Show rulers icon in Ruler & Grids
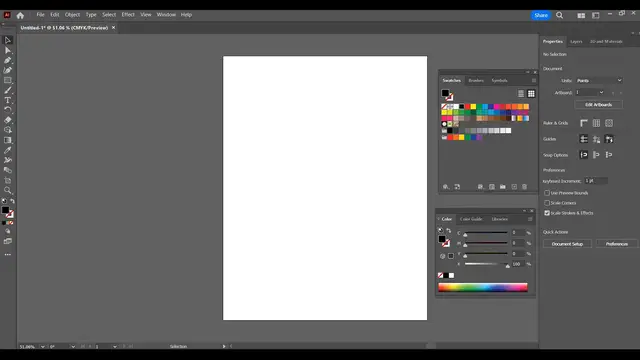 (584, 123)
